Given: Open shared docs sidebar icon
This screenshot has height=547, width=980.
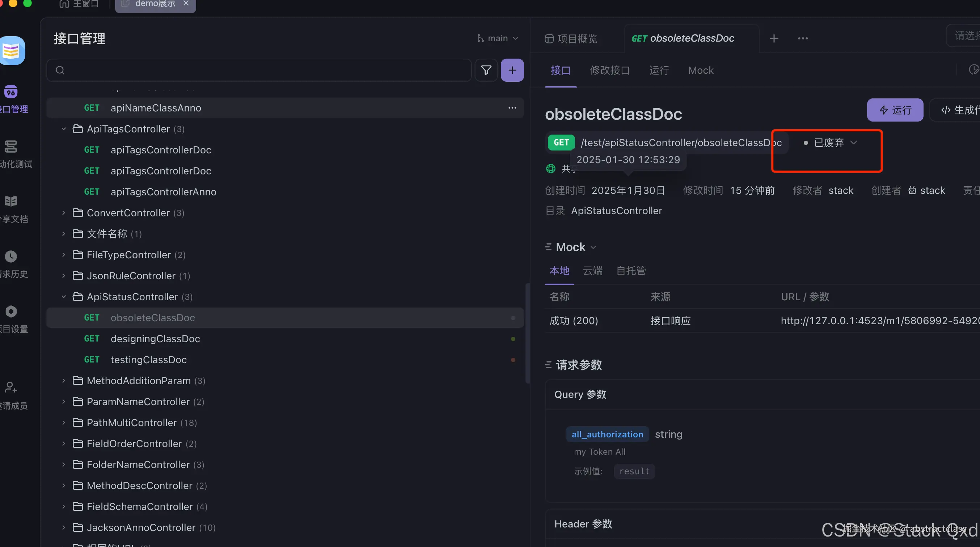Looking at the screenshot, I should click(x=10, y=201).
